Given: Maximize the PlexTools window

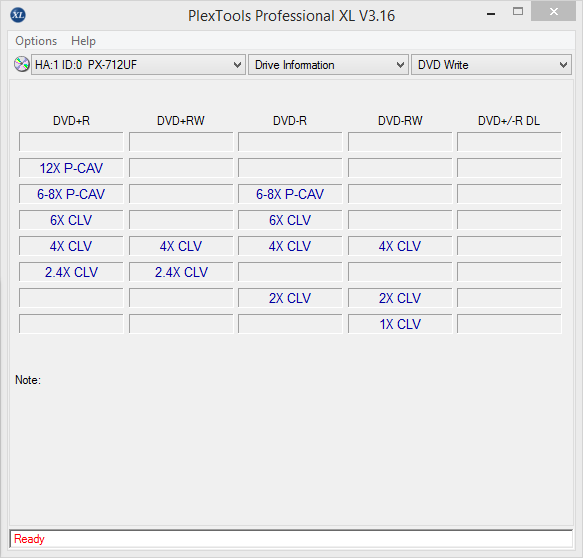Looking at the screenshot, I should click(518, 12).
